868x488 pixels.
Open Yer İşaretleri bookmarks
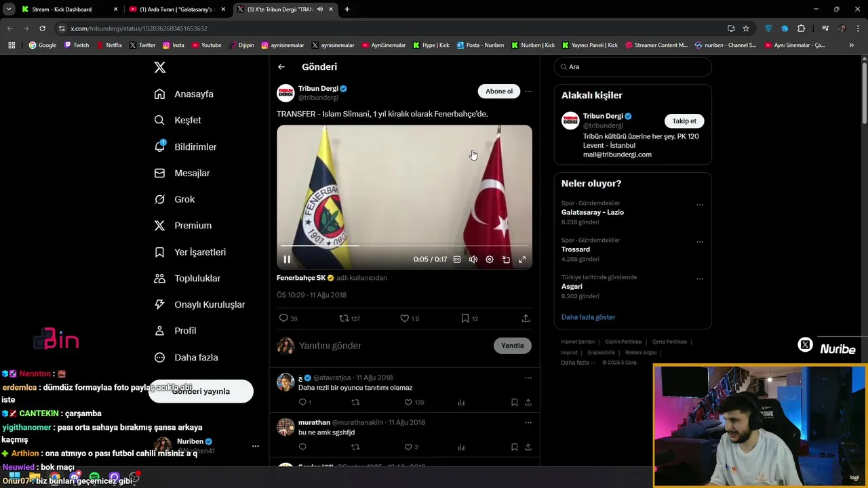click(190, 251)
